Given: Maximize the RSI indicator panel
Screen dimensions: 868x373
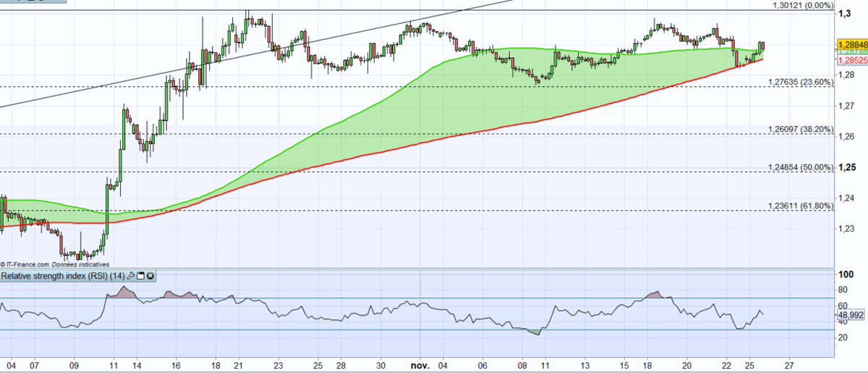Looking at the screenshot, I should 141,276.
